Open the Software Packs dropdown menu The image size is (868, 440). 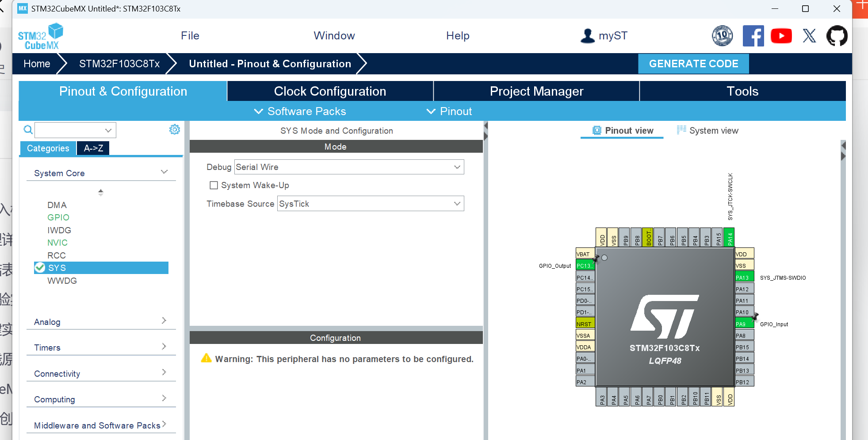(300, 111)
